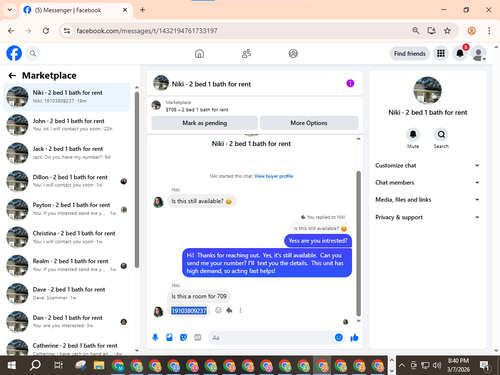The image size is (500, 375).
Task: Go to the Home icon
Action: pyautogui.click(x=199, y=53)
